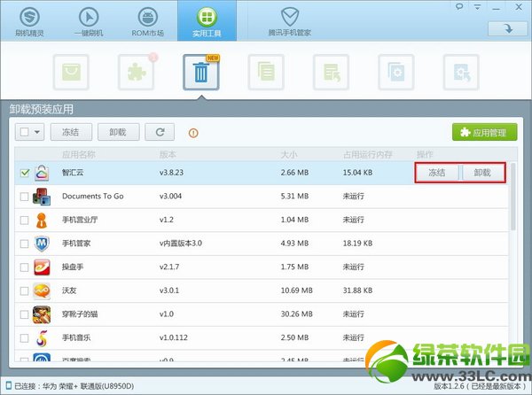Open 应用管理 green button

(x=484, y=132)
